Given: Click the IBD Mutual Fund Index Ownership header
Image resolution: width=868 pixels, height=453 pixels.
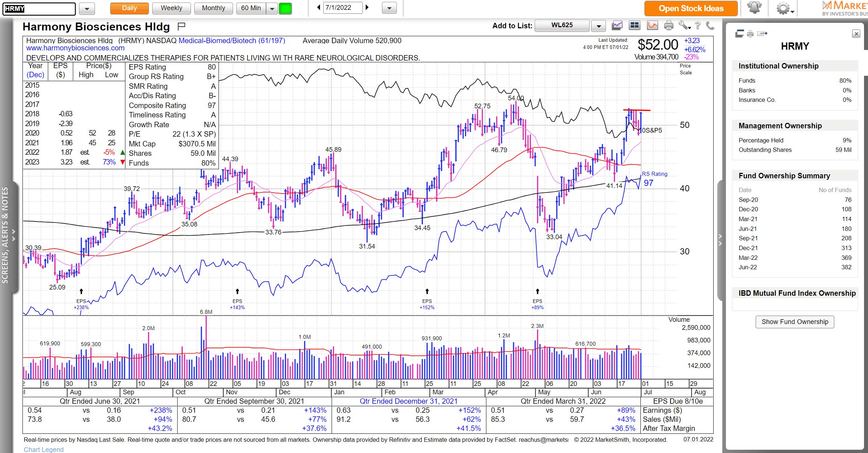Looking at the screenshot, I should (795, 293).
